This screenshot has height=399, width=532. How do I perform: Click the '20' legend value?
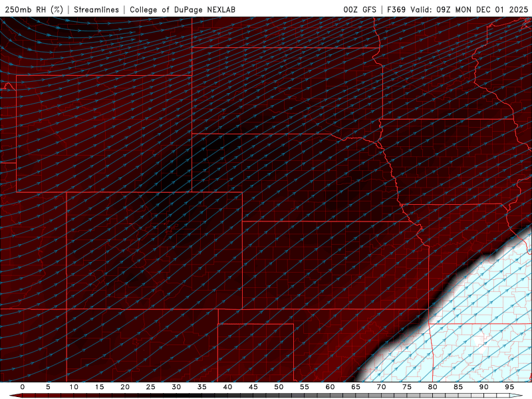point(125,387)
